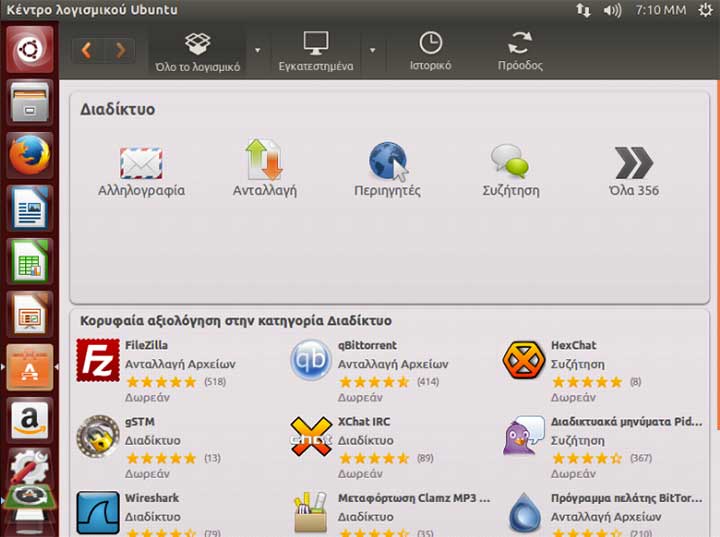This screenshot has height=537, width=720.
Task: Launch LibreOffice Writer from launcher
Action: [x=30, y=208]
